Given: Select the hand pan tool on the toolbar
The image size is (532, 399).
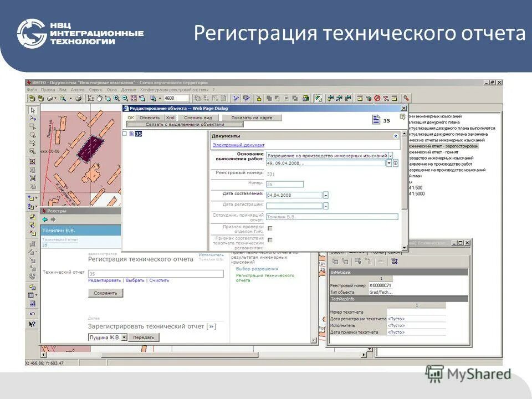Looking at the screenshot, I should coord(99,97).
